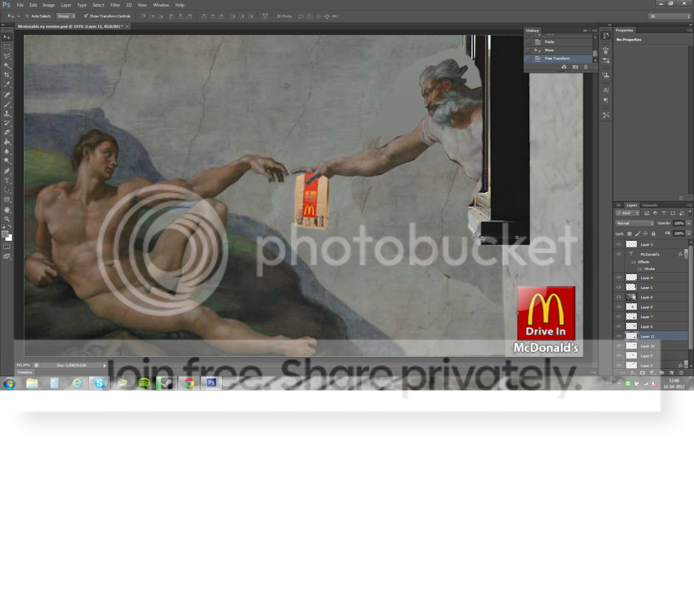This screenshot has height=616, width=694.
Task: Toggle visibility of Layer 8
Action: click(619, 307)
